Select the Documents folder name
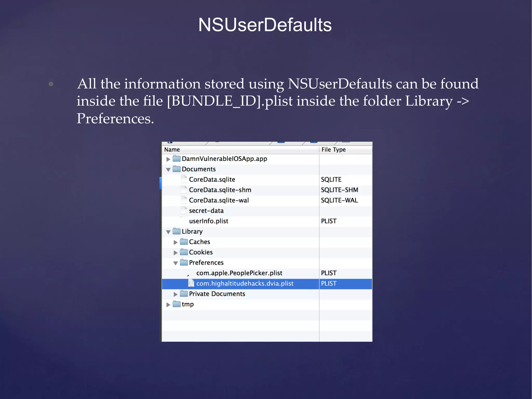Image resolution: width=532 pixels, height=399 pixels. (x=199, y=169)
